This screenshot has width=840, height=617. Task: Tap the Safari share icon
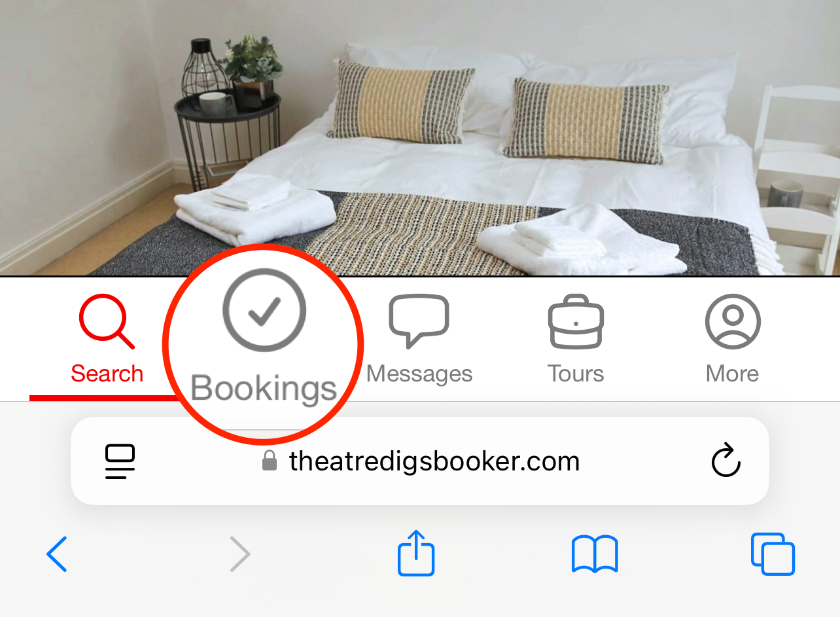417,553
